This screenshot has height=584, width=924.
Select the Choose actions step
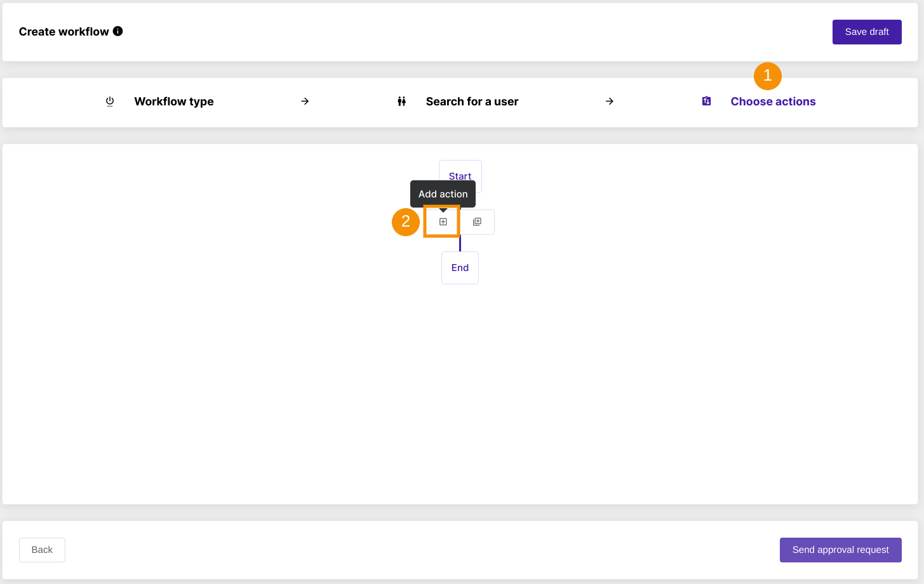coord(773,102)
